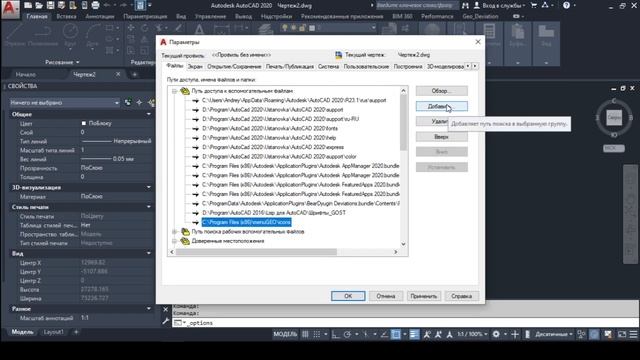The image size is (640, 360).
Task: Collapse the '3D-визуализация' properties section
Action: (x=149, y=187)
